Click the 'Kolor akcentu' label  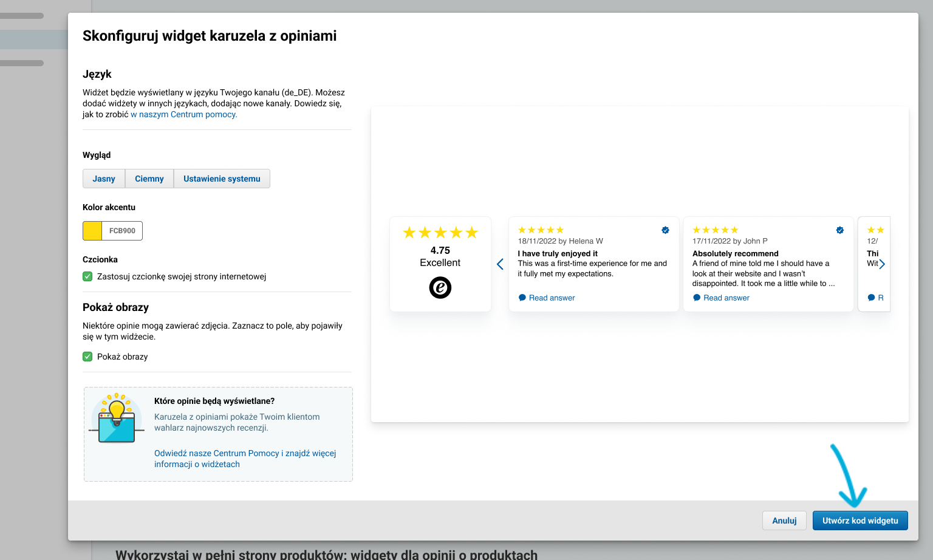(x=109, y=207)
